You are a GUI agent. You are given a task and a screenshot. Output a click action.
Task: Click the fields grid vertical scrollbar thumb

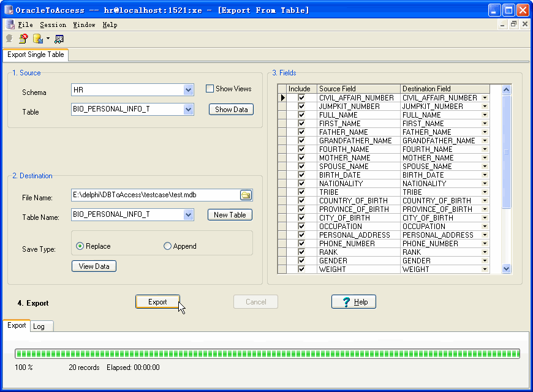(506, 152)
